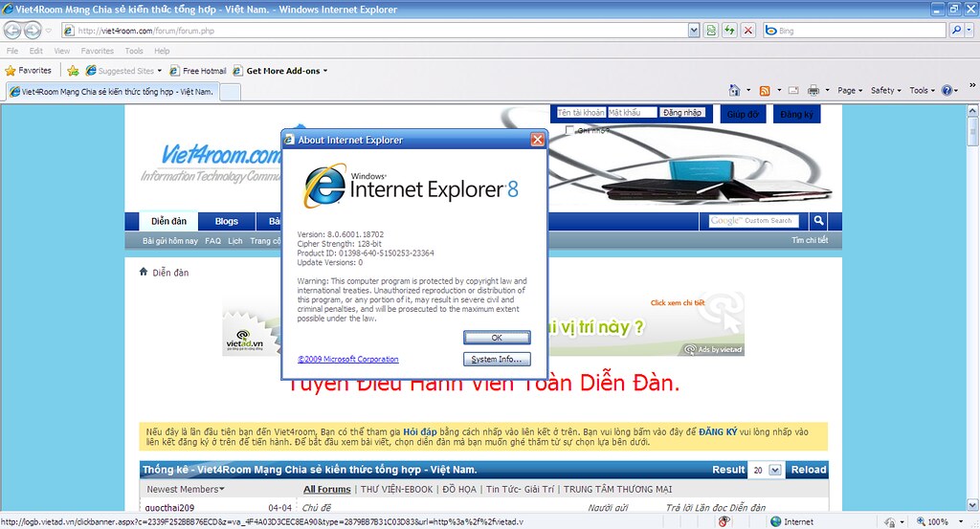Select the Viet4Room browser tab
Screen dimensions: 980x529
point(113,91)
